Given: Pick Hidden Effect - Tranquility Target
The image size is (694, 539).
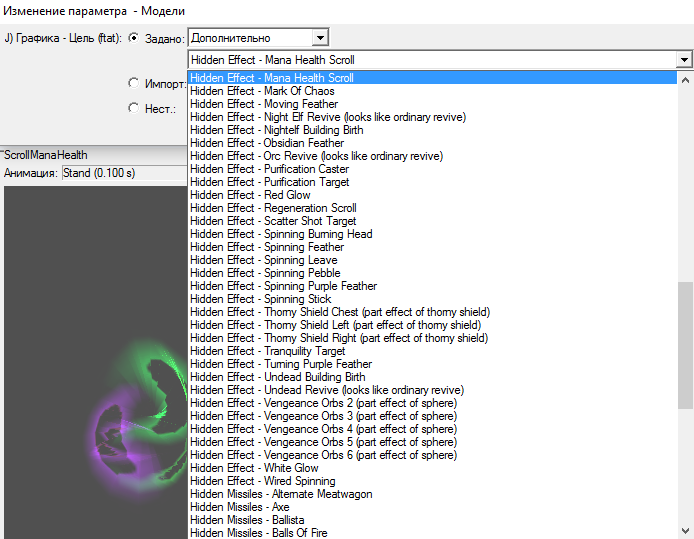Looking at the screenshot, I should [432, 350].
